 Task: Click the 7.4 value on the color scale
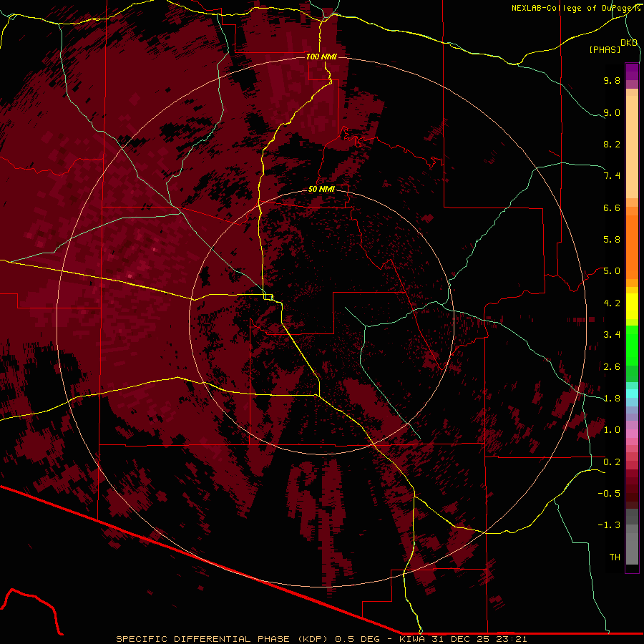tap(612, 176)
